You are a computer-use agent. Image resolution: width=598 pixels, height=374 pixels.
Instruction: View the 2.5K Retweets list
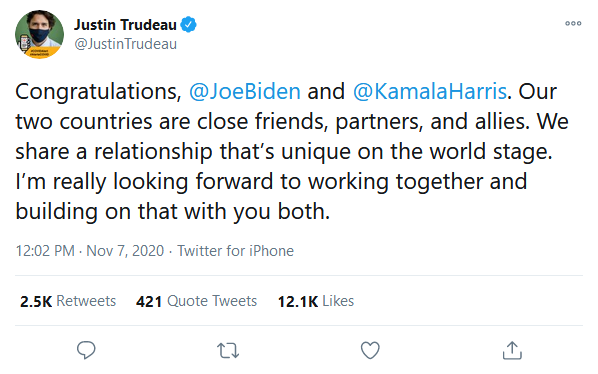(x=68, y=301)
